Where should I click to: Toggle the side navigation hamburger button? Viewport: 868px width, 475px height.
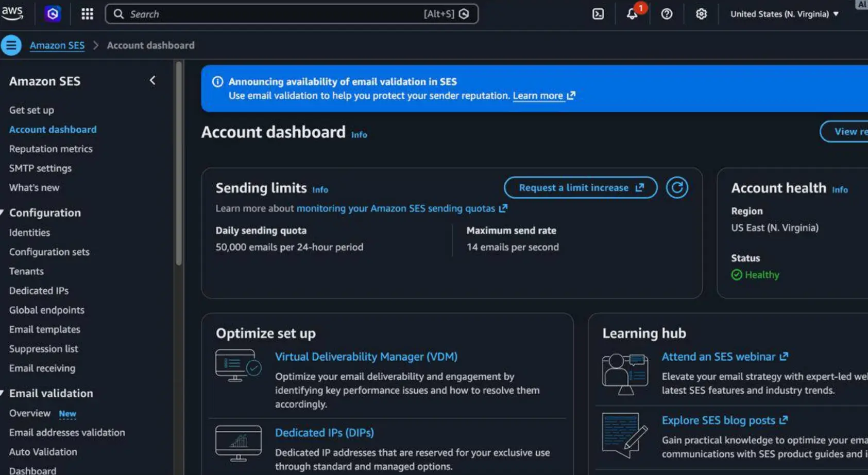coord(11,45)
